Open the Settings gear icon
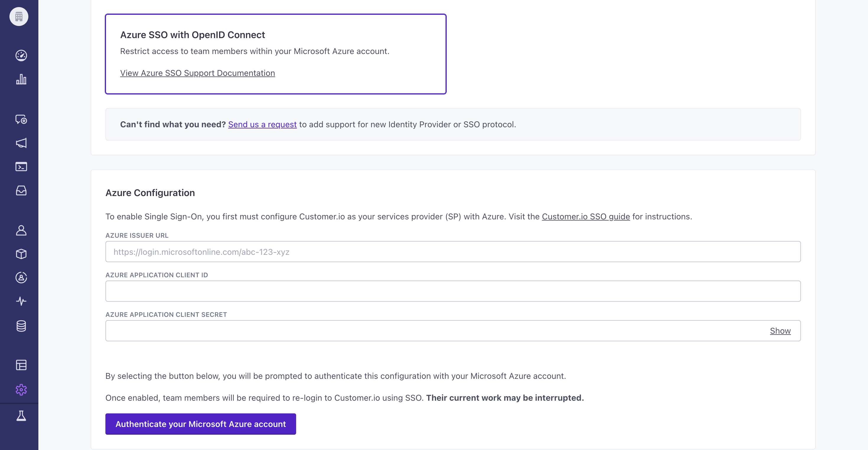The image size is (868, 450). point(21,390)
